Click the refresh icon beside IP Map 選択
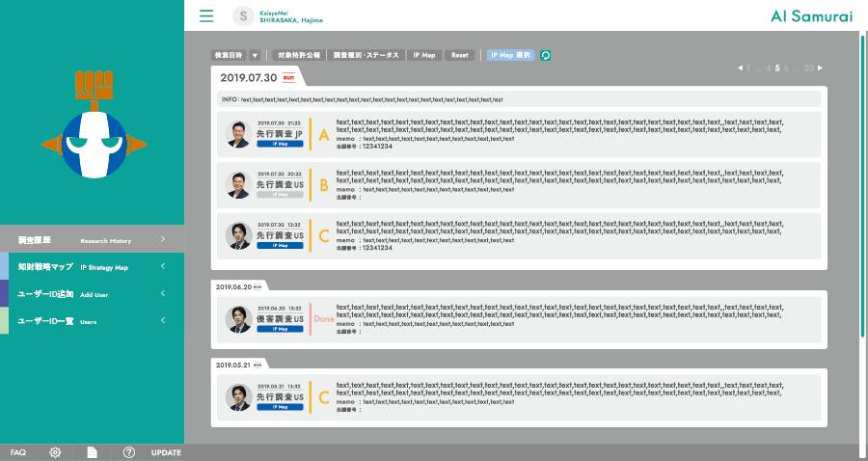This screenshot has height=461, width=868. tap(545, 56)
